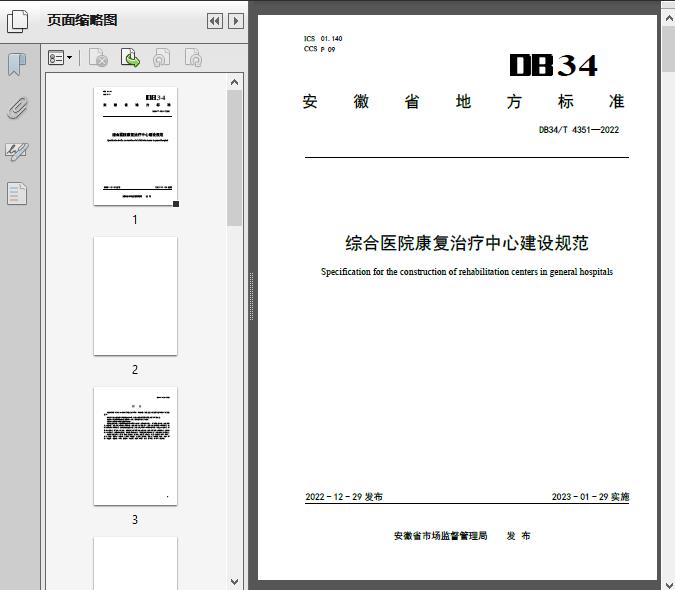
Task: Click the delete pages icon
Action: (x=98, y=59)
